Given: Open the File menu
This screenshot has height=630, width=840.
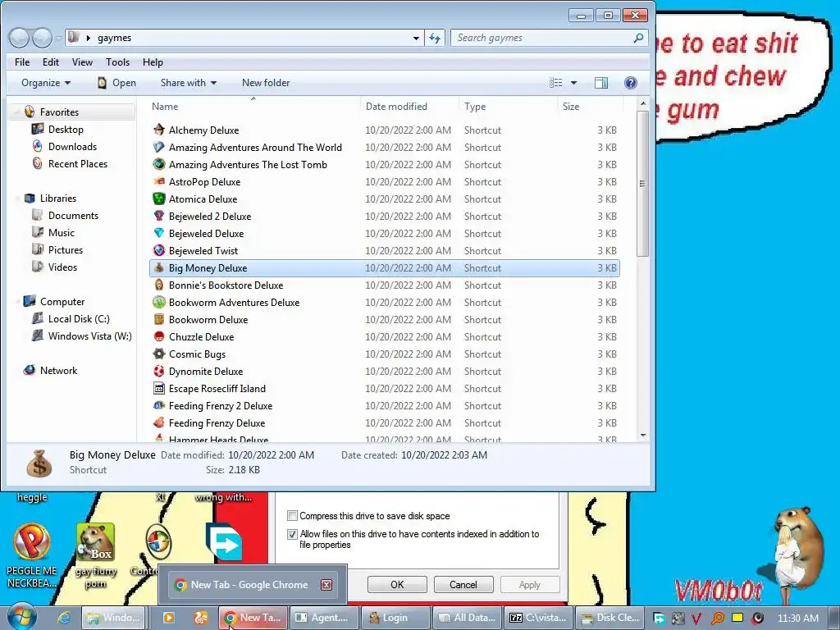Looking at the screenshot, I should pyautogui.click(x=22, y=62).
